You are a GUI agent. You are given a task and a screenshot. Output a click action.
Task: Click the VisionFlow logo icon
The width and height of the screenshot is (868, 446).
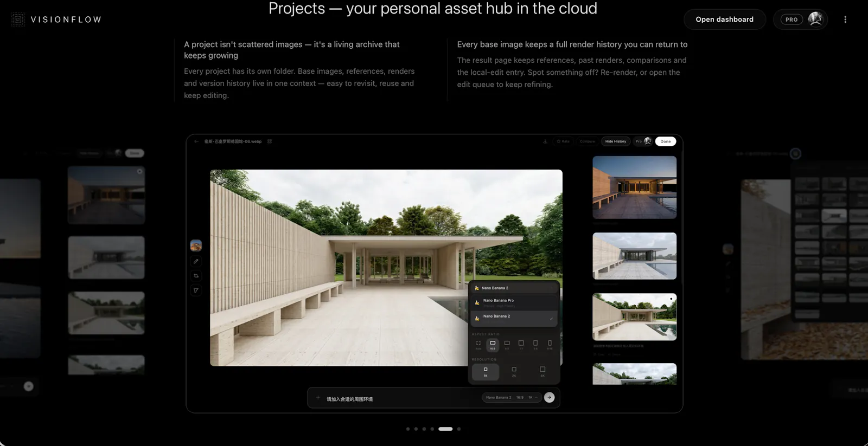[18, 20]
